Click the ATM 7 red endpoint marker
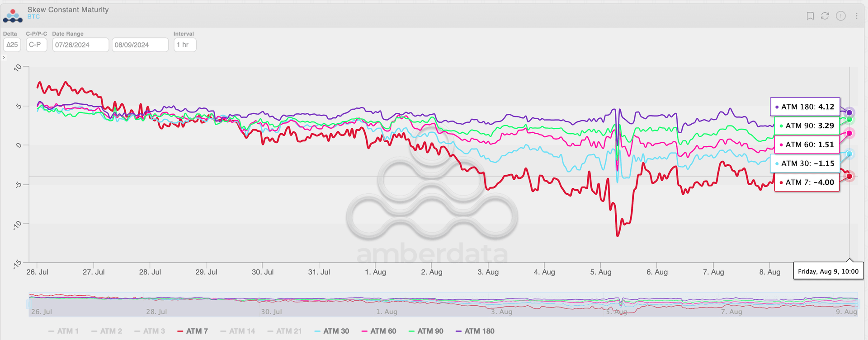Image resolution: width=868 pixels, height=340 pixels. [849, 176]
